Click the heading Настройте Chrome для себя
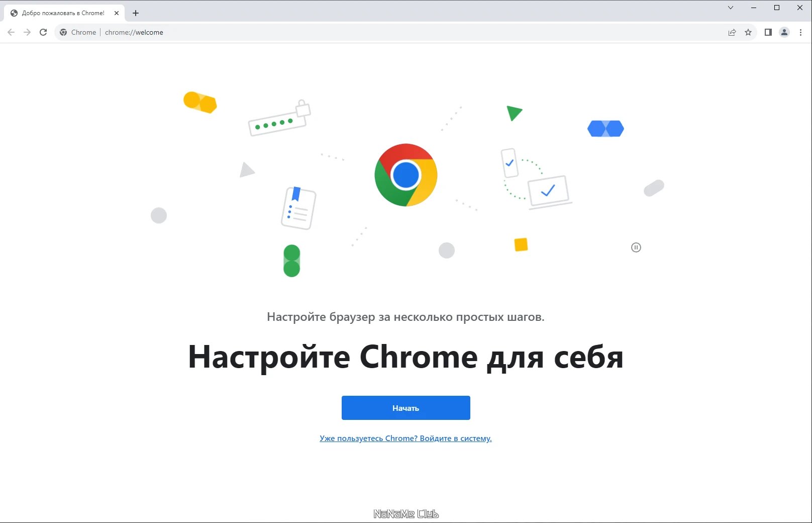 tap(406, 358)
